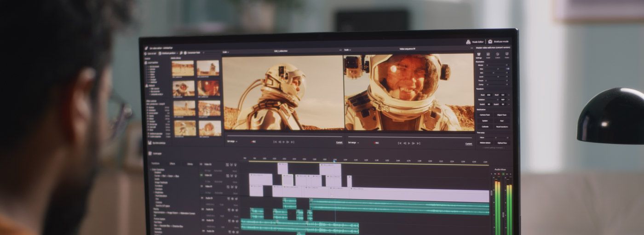Click the green button atop the Audio Mixer
Screen dimensions: 644x235
click(x=503, y=174)
